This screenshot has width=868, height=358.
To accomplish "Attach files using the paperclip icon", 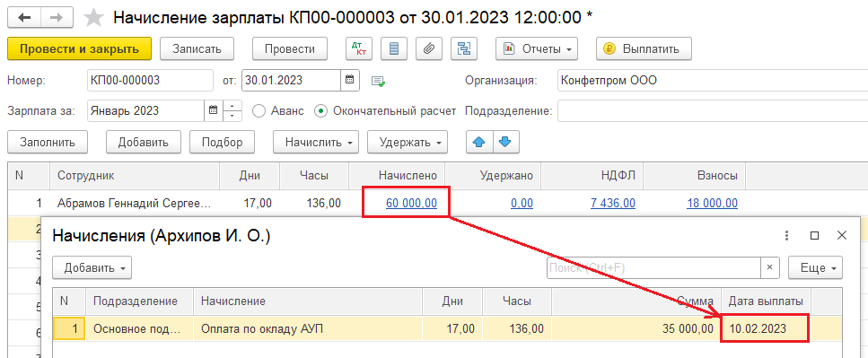I will click(428, 48).
